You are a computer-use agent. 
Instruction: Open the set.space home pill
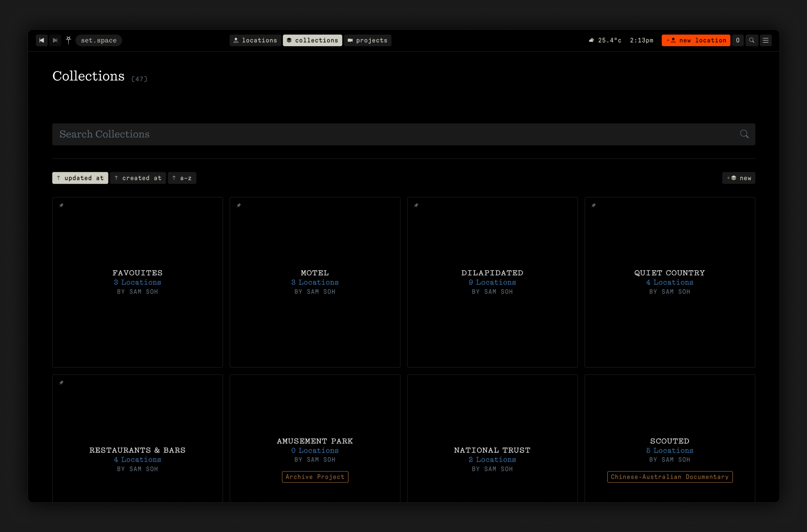click(x=99, y=40)
